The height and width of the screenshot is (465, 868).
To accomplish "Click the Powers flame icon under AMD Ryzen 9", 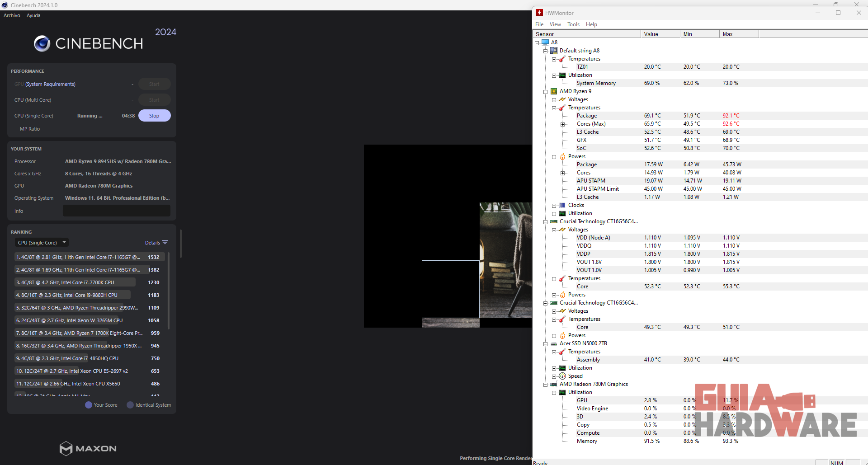I will pyautogui.click(x=562, y=156).
